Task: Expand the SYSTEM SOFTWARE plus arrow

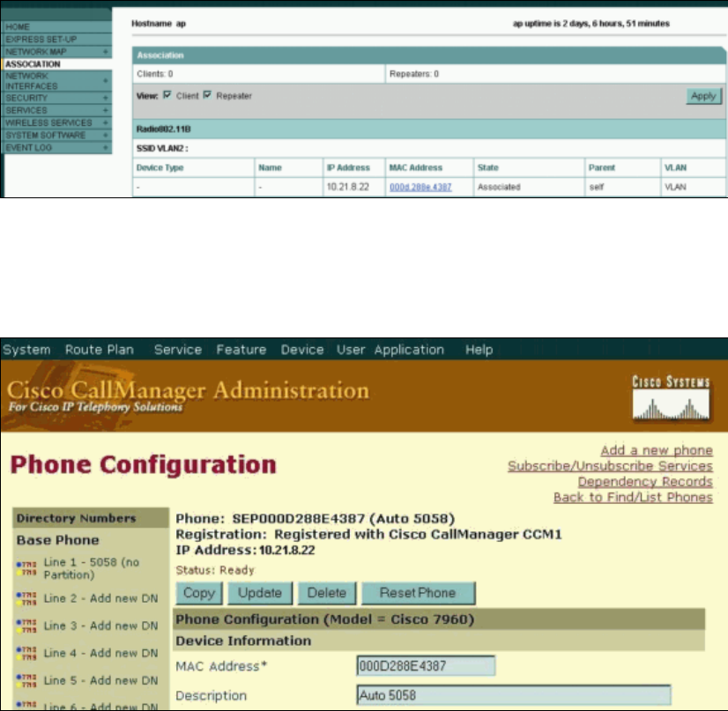Action: pos(106,135)
